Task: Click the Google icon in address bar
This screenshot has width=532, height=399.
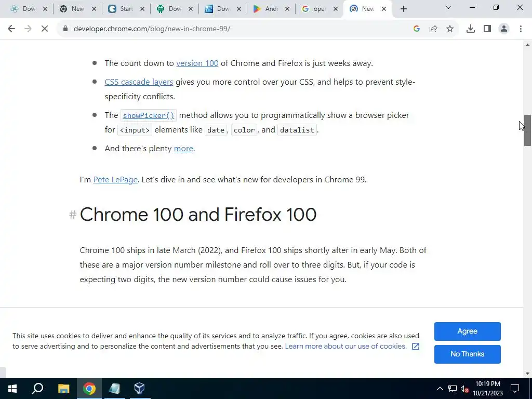Action: click(x=417, y=29)
